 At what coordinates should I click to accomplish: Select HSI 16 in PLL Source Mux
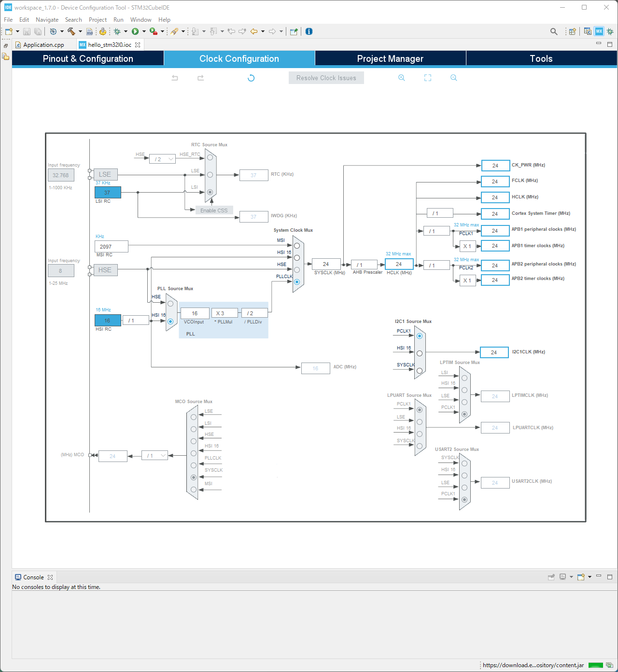pos(170,322)
